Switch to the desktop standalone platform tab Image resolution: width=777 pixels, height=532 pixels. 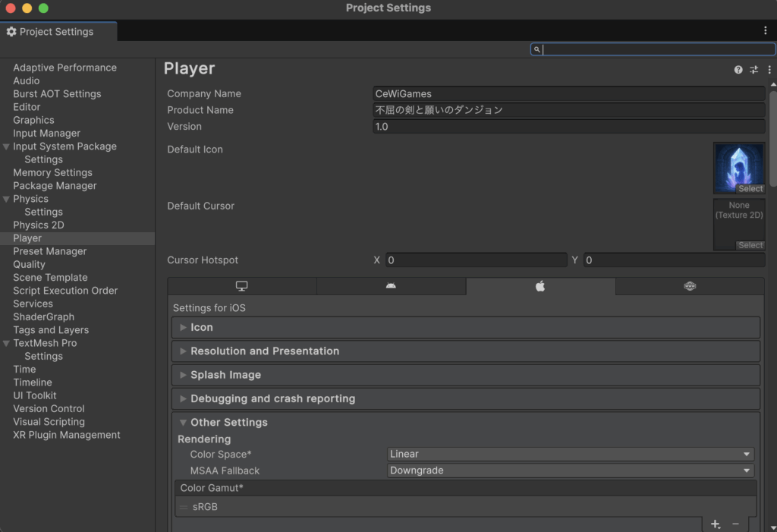pyautogui.click(x=241, y=286)
